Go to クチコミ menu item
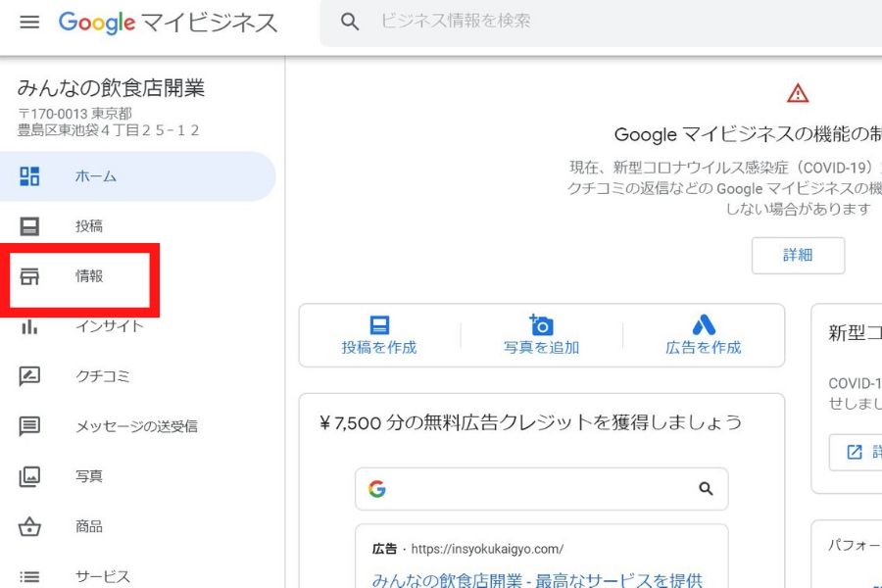 point(103,376)
